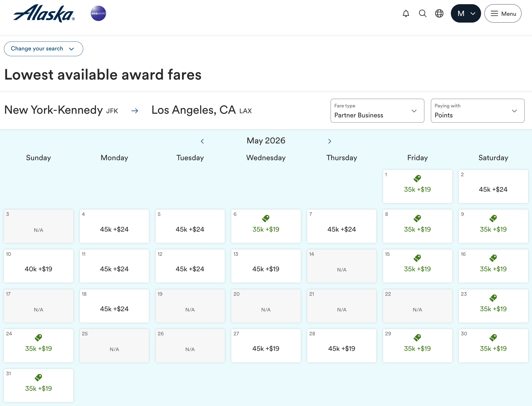
Task: Select May 10 fare 40k +$19
Action: click(38, 266)
